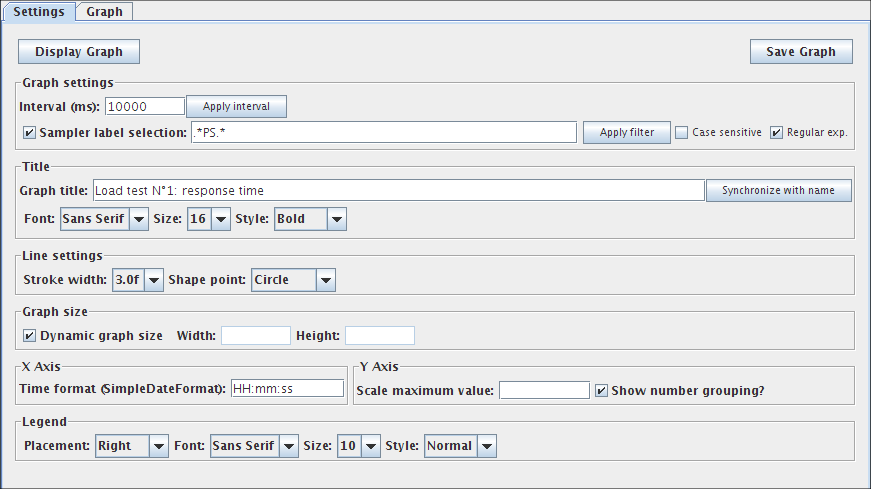
Task: Switch to the Graph tab
Action: pyautogui.click(x=104, y=12)
